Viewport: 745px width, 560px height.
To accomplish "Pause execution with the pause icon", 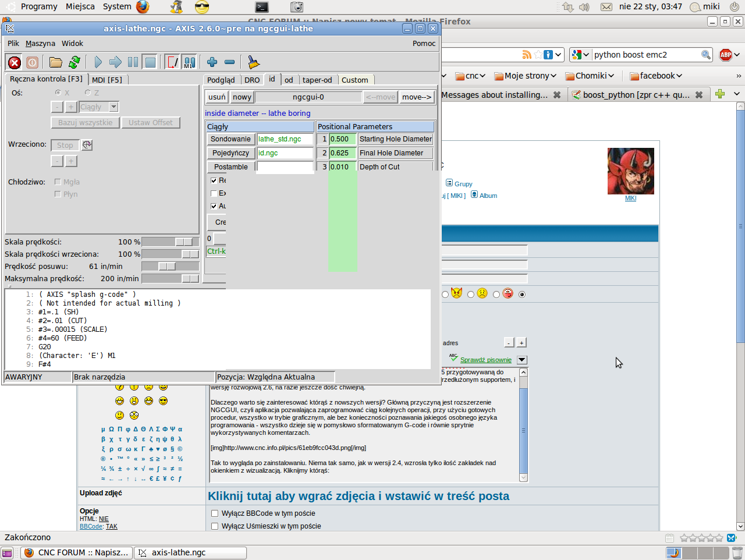I will [x=133, y=62].
